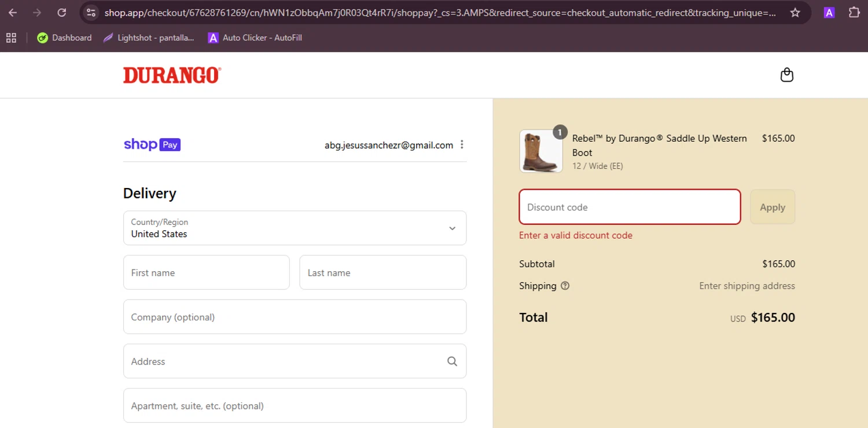Click the Shop Pay logo

click(152, 145)
